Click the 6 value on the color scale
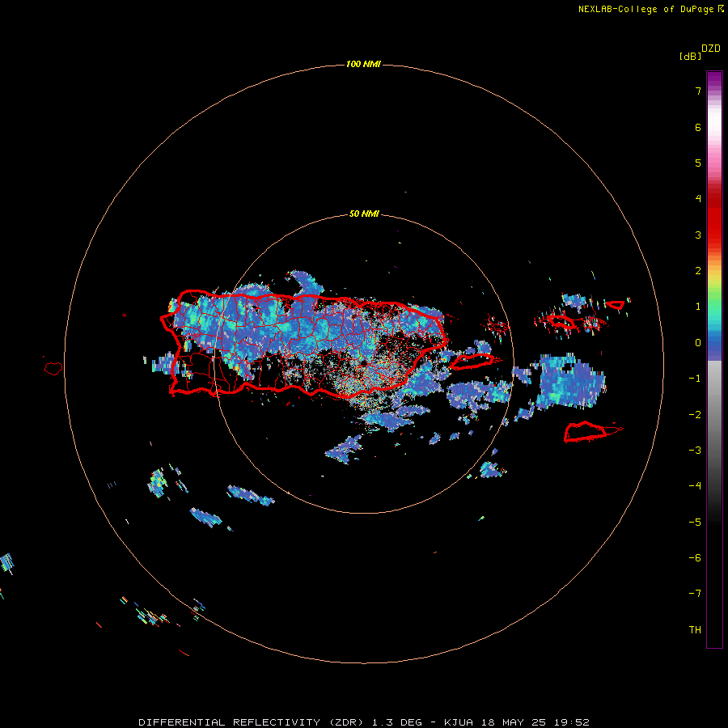This screenshot has width=728, height=728. coord(698,127)
